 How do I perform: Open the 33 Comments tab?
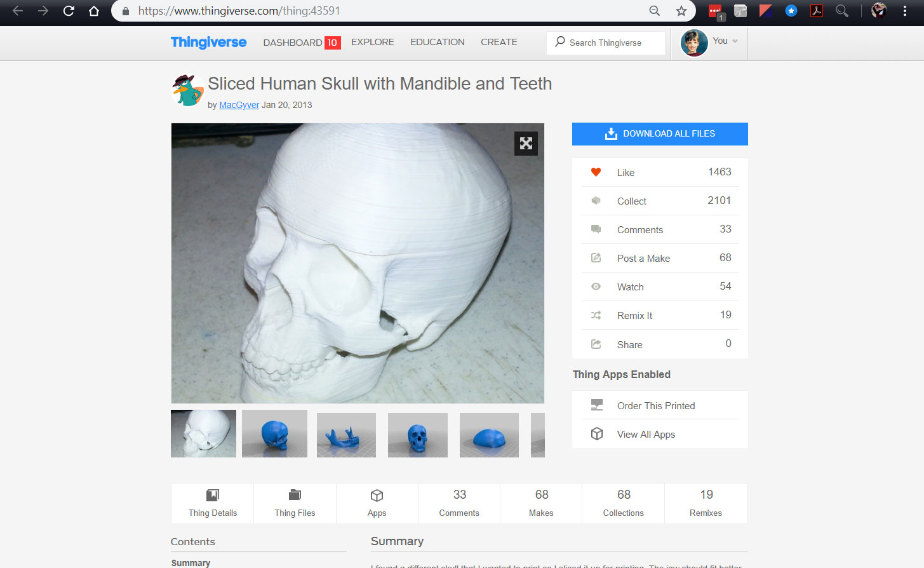pyautogui.click(x=459, y=503)
